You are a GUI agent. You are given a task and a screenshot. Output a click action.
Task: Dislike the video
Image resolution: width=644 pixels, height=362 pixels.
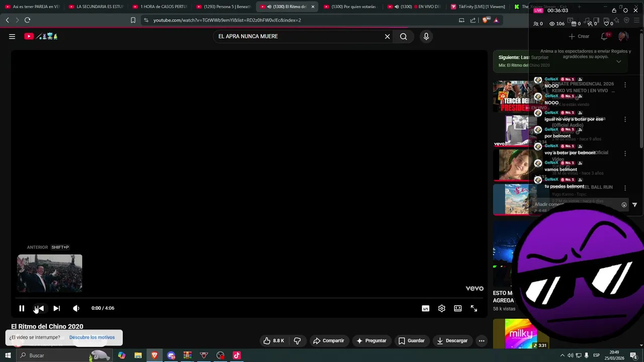pyautogui.click(x=297, y=340)
